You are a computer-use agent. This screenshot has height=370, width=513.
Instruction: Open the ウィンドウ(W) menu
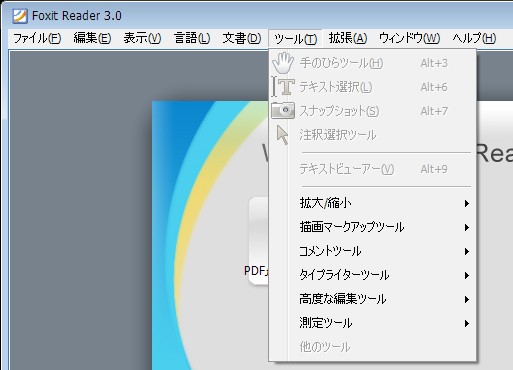click(409, 38)
